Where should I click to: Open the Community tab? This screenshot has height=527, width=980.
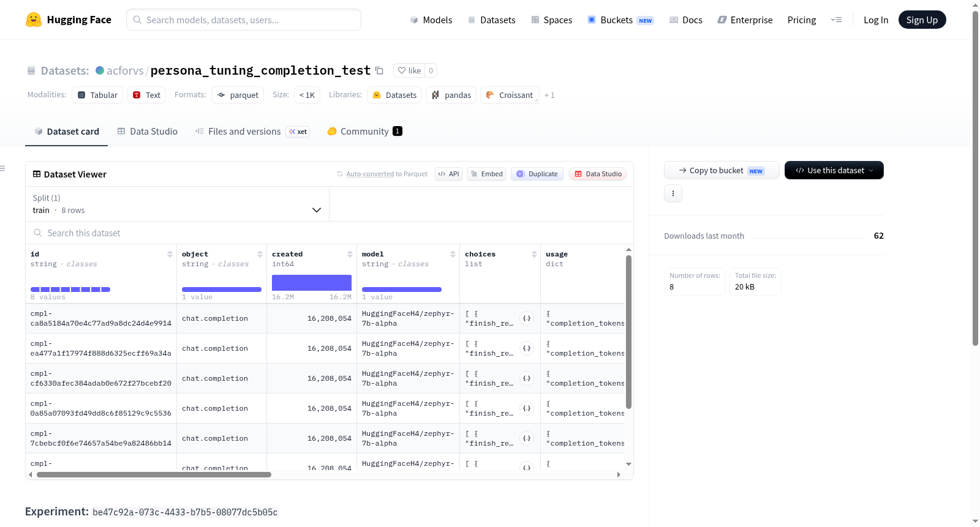364,132
